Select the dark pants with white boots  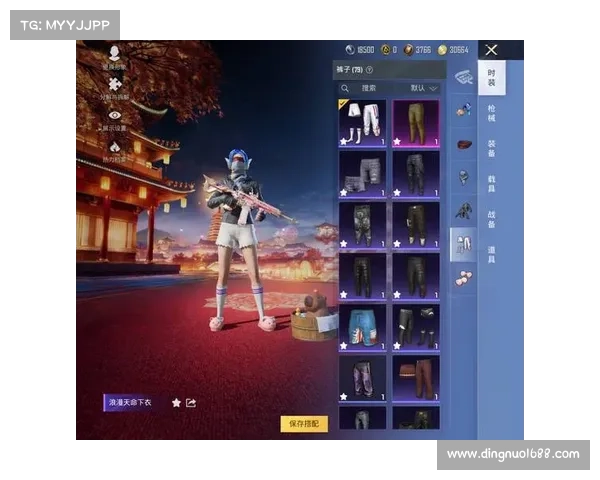(x=416, y=225)
